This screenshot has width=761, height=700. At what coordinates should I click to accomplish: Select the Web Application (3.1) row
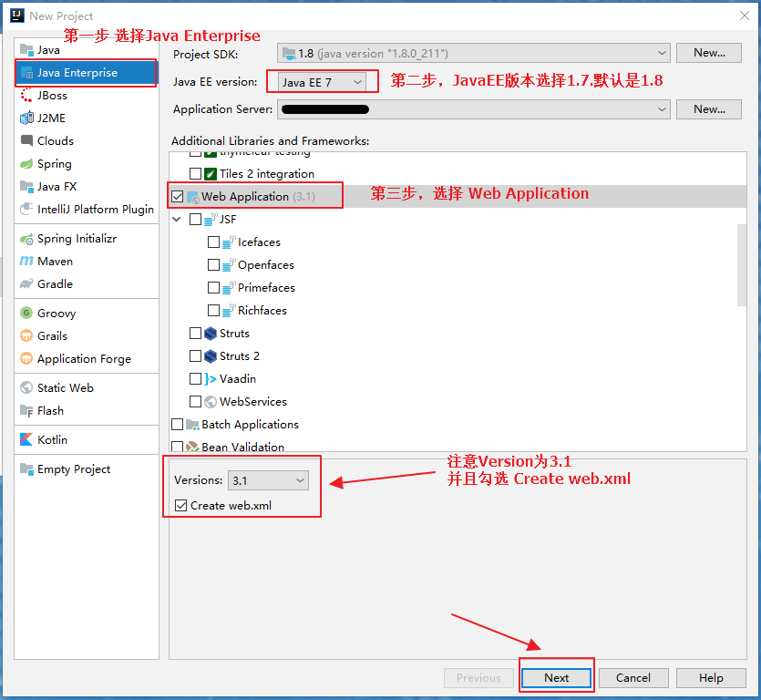[x=458, y=197]
